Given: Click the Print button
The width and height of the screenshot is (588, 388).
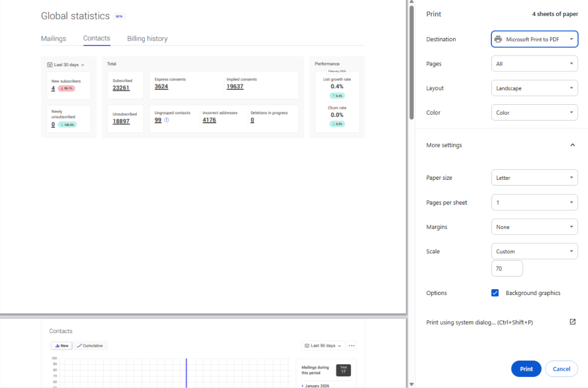Looking at the screenshot, I should (x=526, y=368).
